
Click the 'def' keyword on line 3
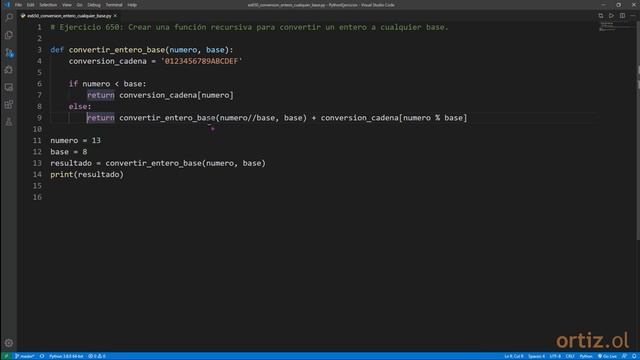[57, 50]
